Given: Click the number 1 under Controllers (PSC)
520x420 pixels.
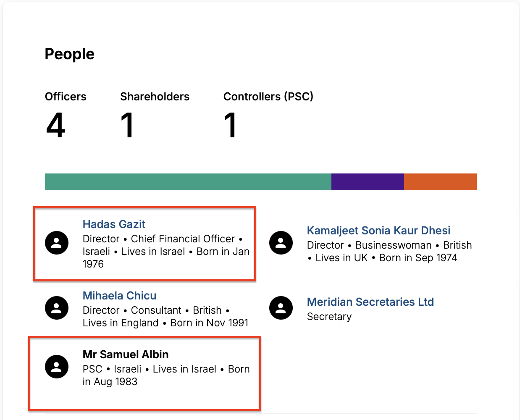Looking at the screenshot, I should [230, 125].
